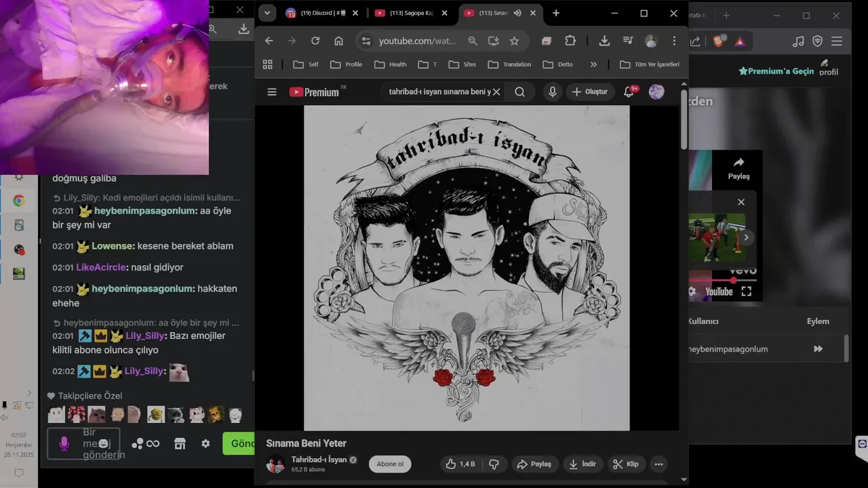The width and height of the screenshot is (868, 488).
Task: Close the mini preview in background window
Action: click(x=741, y=202)
